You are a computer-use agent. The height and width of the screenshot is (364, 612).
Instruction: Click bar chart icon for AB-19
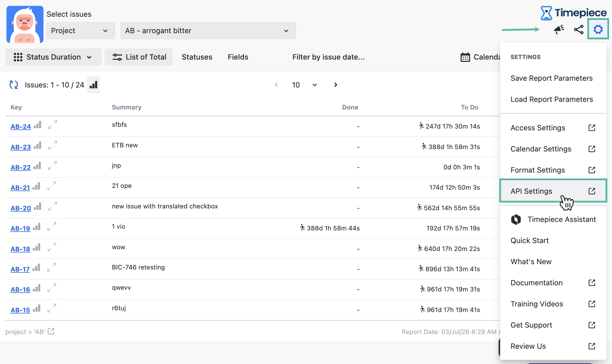coord(37,227)
